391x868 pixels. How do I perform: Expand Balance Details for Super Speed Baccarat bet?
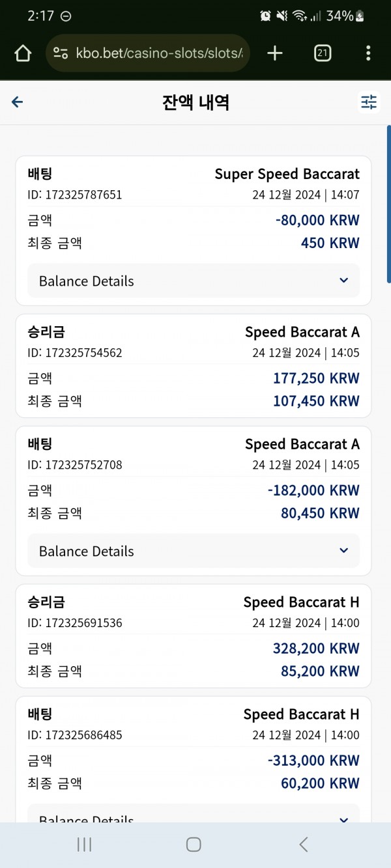coord(194,281)
